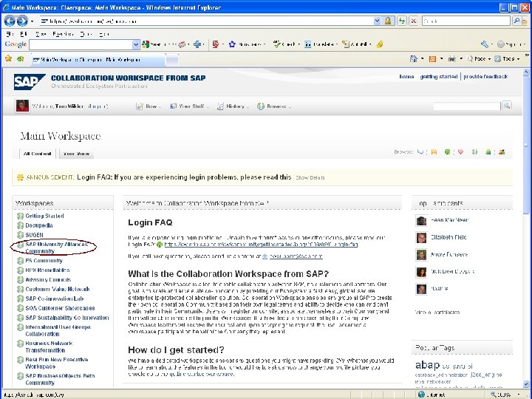The height and width of the screenshot is (399, 532).
Task: Open the Browse menu in SAP navigation
Action: 274,106
